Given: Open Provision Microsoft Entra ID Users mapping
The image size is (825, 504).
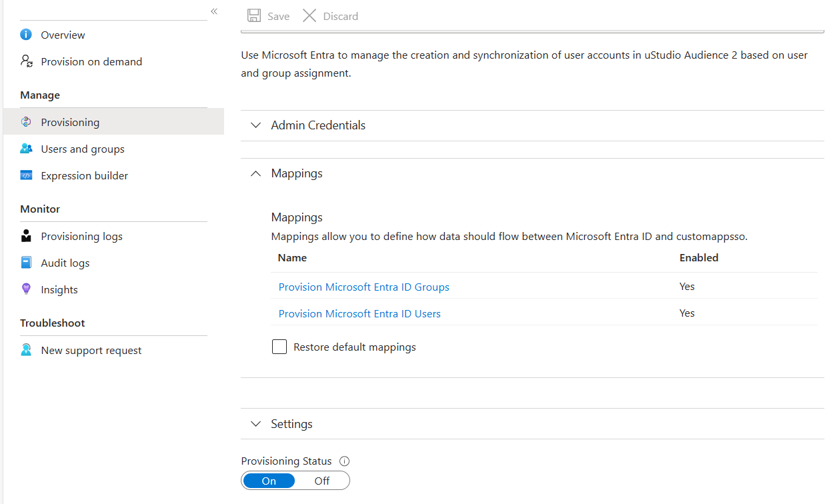Looking at the screenshot, I should point(359,313).
